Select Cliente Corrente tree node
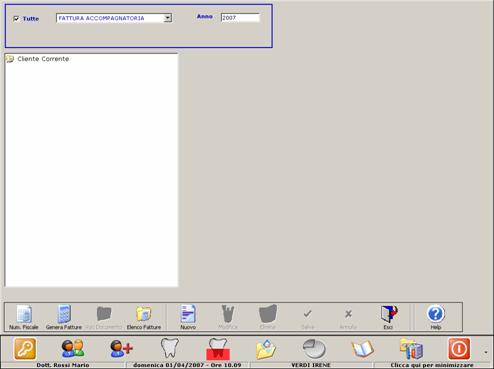 43,59
